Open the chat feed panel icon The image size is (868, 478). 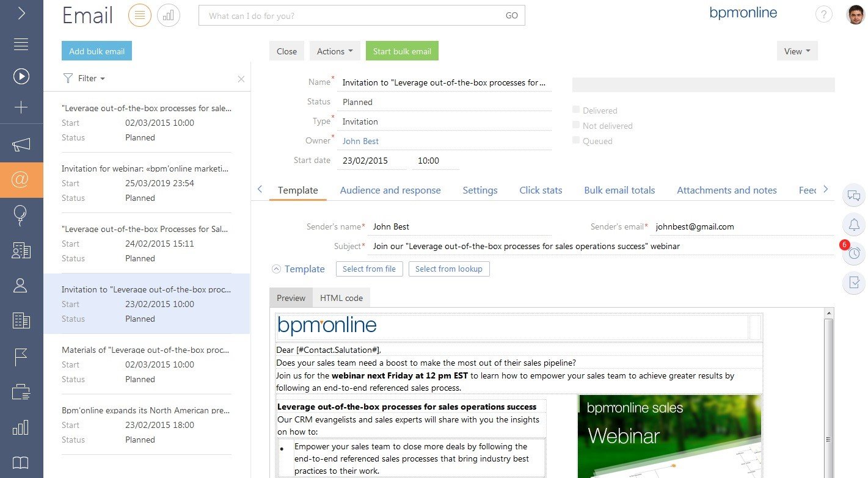854,196
